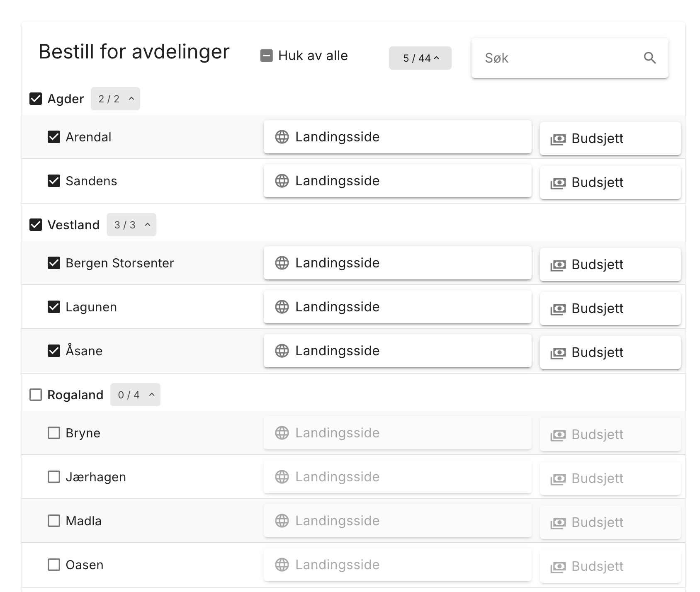Click the globe icon in Arendal row
This screenshot has width=700, height=592.
click(x=282, y=137)
